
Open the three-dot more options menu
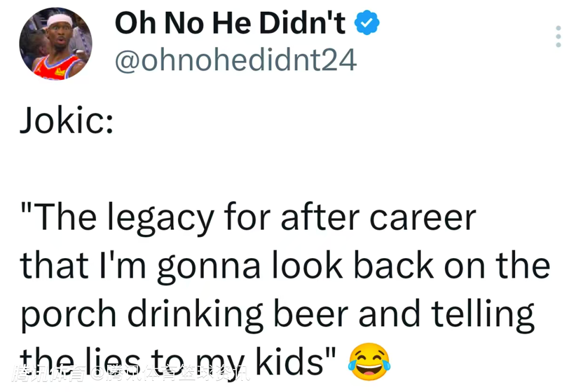coord(558,36)
